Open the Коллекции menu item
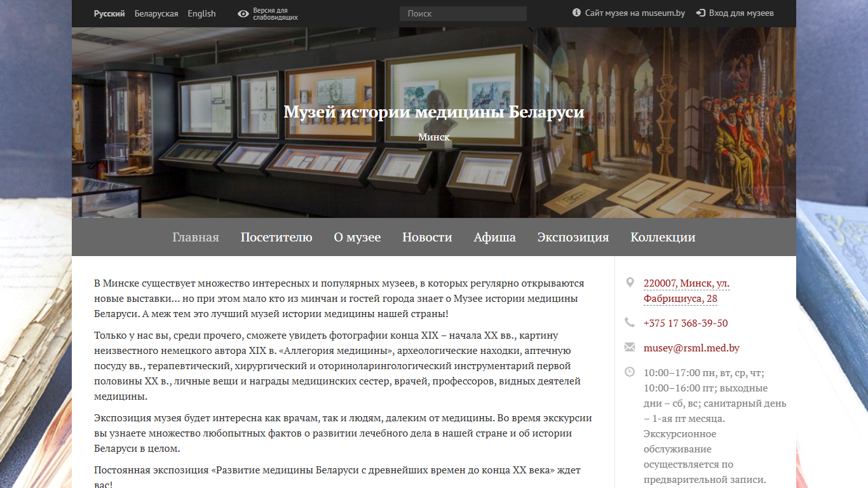The width and height of the screenshot is (868, 488). 663,237
